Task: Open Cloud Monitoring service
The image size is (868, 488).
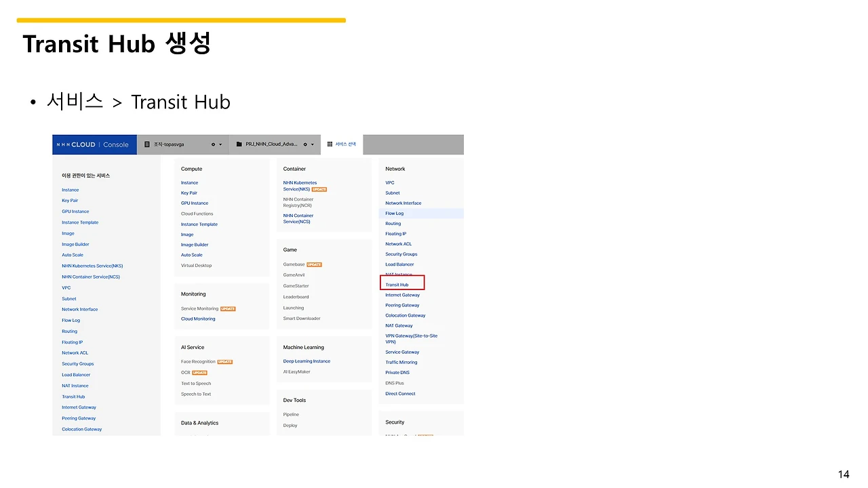Action: pos(198,319)
